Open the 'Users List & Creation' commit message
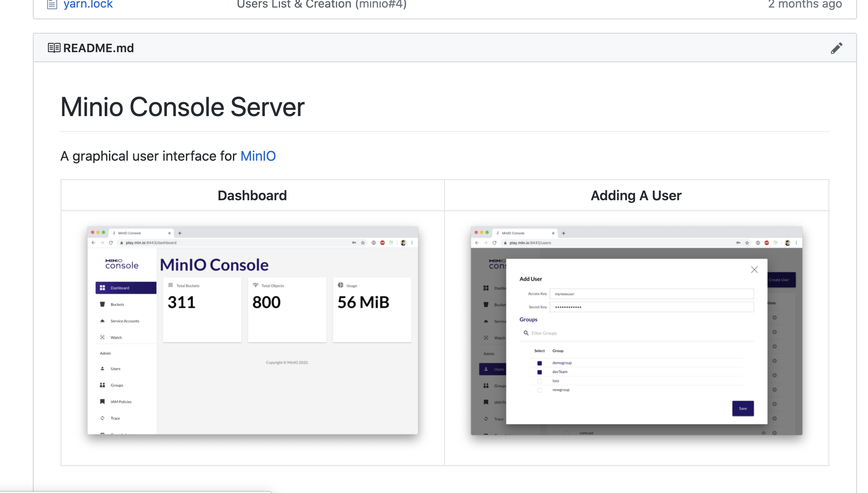The height and width of the screenshot is (493, 868). [321, 5]
